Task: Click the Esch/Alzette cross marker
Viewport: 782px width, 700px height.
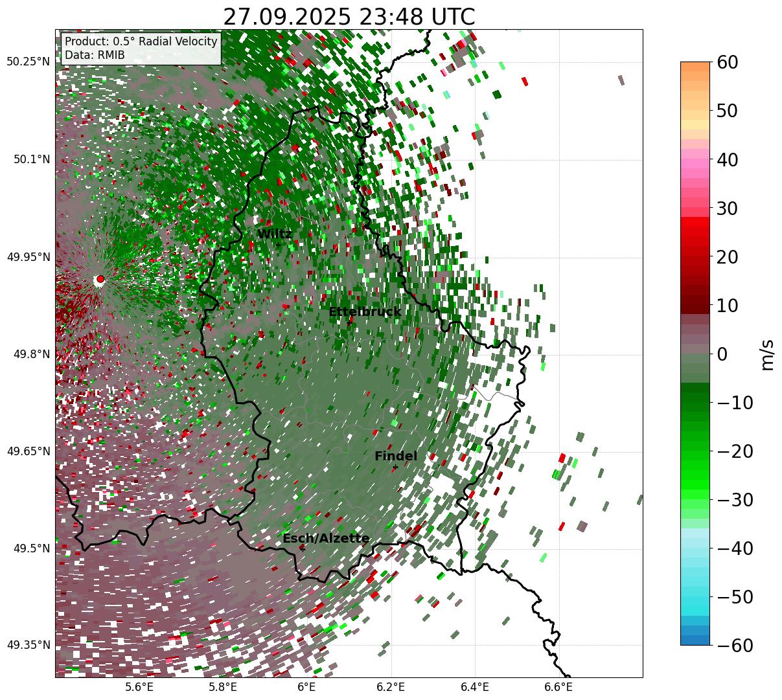Action: tap(303, 548)
